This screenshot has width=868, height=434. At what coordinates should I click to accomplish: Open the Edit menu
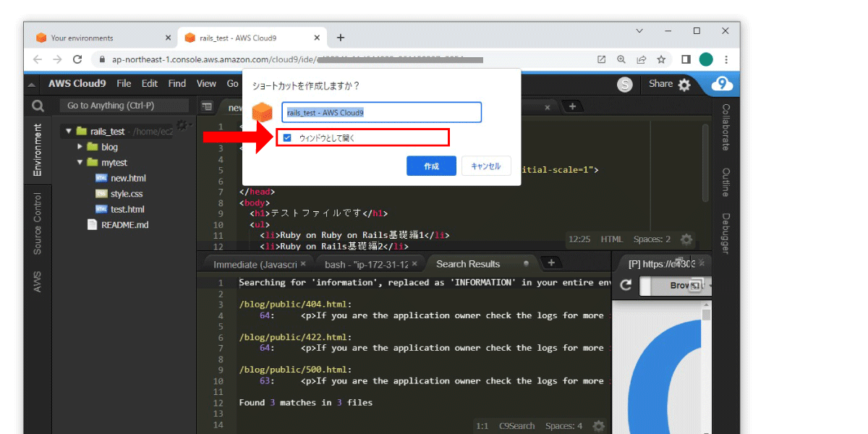click(150, 84)
